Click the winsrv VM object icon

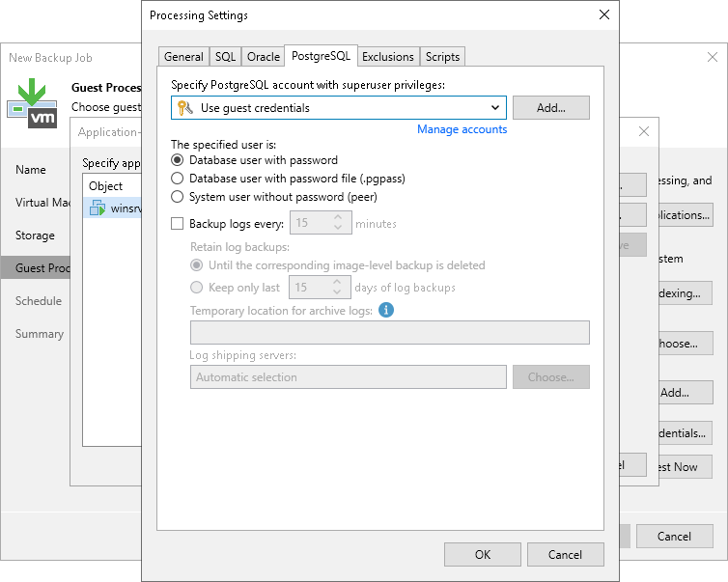pyautogui.click(x=98, y=208)
